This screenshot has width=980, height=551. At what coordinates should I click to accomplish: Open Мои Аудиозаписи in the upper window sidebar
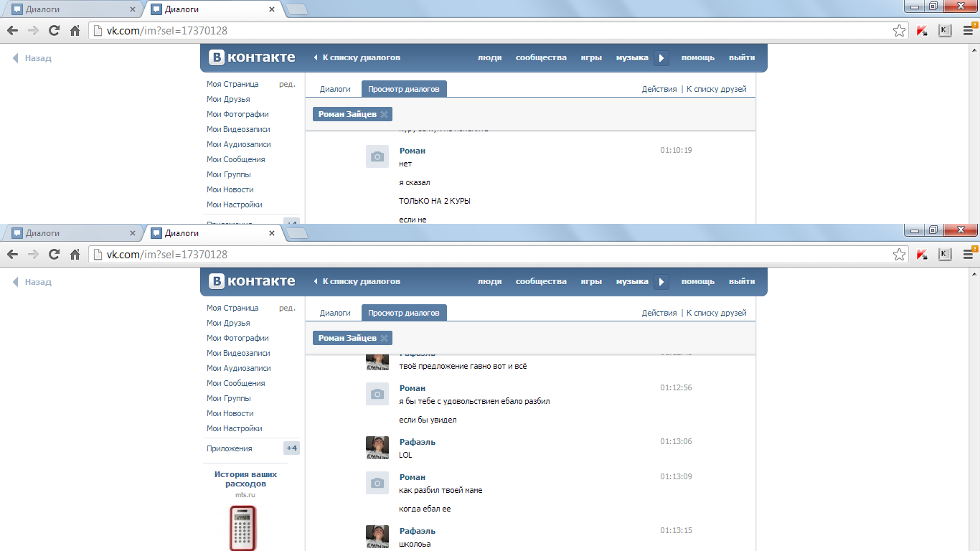(239, 144)
